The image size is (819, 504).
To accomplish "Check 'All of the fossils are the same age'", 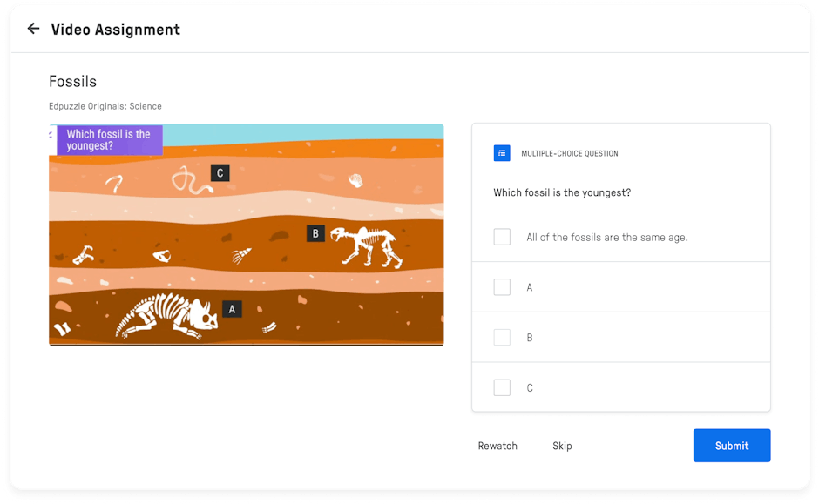I will point(502,237).
